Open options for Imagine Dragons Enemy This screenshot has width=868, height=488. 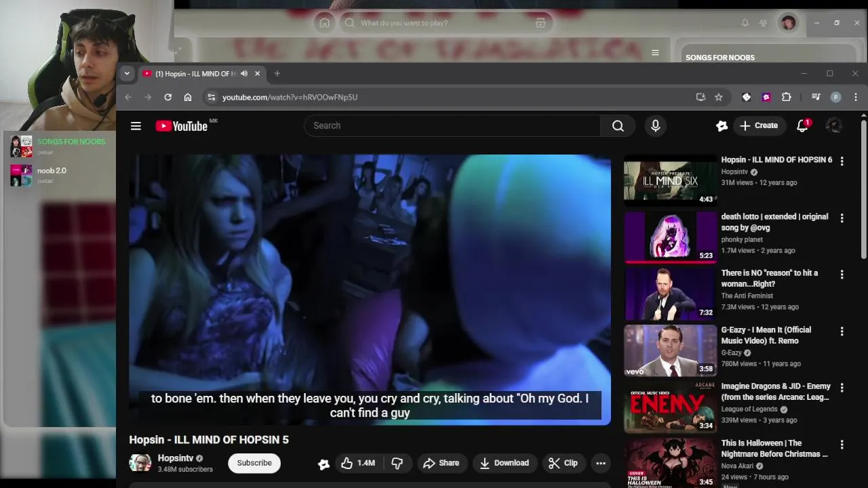[x=842, y=388]
